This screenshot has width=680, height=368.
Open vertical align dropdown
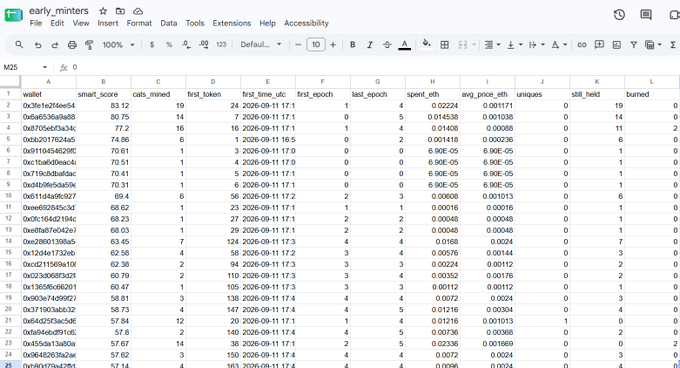pos(514,45)
